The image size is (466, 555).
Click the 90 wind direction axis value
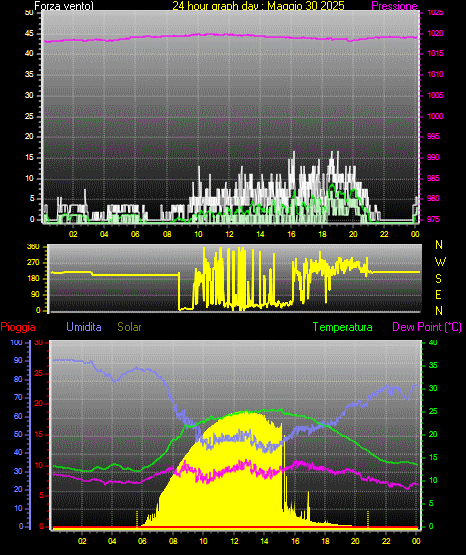(35, 294)
